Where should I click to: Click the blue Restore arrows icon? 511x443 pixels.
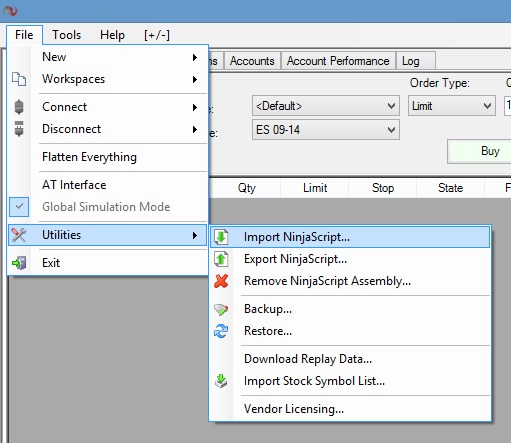click(221, 331)
